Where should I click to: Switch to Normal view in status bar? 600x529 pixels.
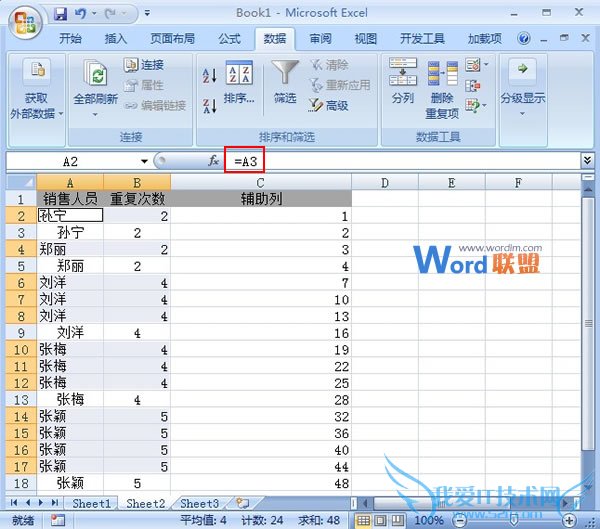coord(363,520)
